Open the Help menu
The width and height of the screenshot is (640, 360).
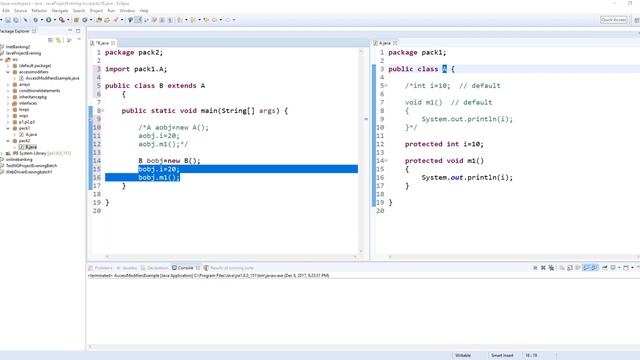click(x=144, y=11)
